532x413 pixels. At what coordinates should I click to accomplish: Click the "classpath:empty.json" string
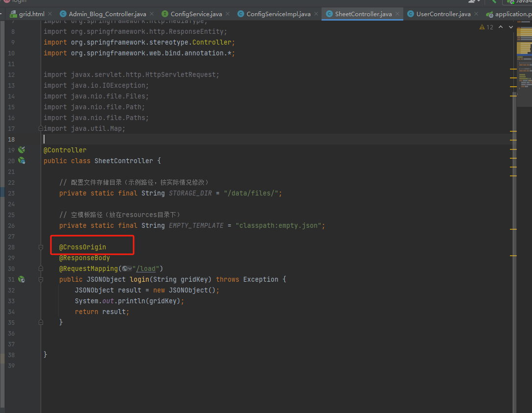(278, 225)
